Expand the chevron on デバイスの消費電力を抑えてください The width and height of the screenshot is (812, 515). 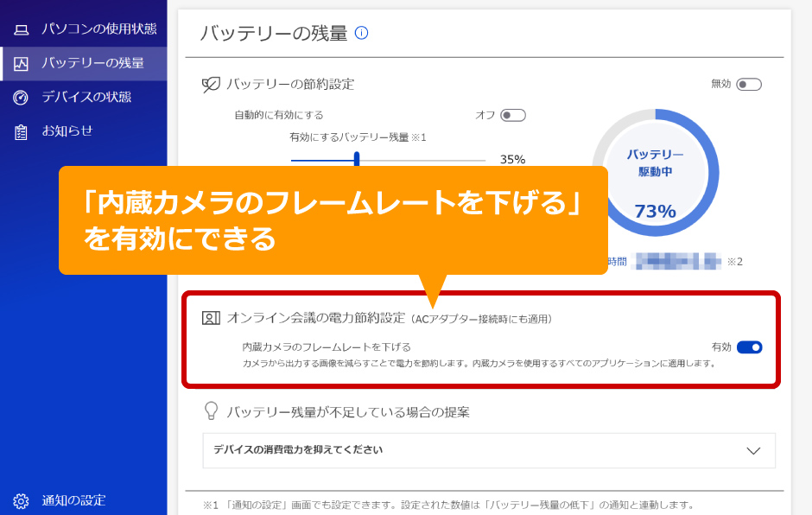(x=753, y=450)
